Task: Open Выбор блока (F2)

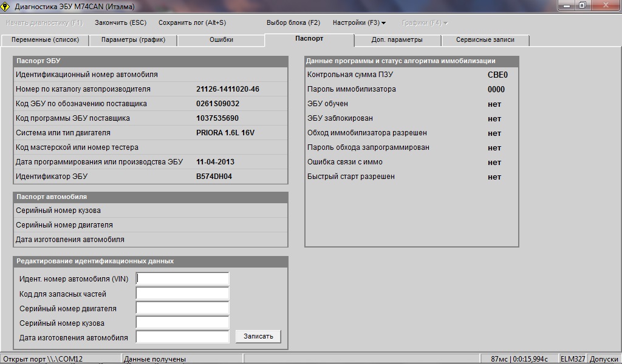Action: [293, 22]
